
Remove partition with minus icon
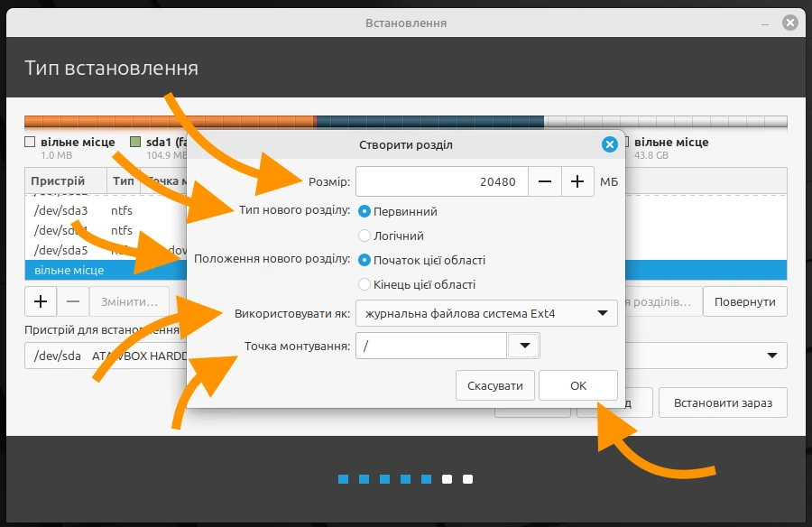(73, 301)
